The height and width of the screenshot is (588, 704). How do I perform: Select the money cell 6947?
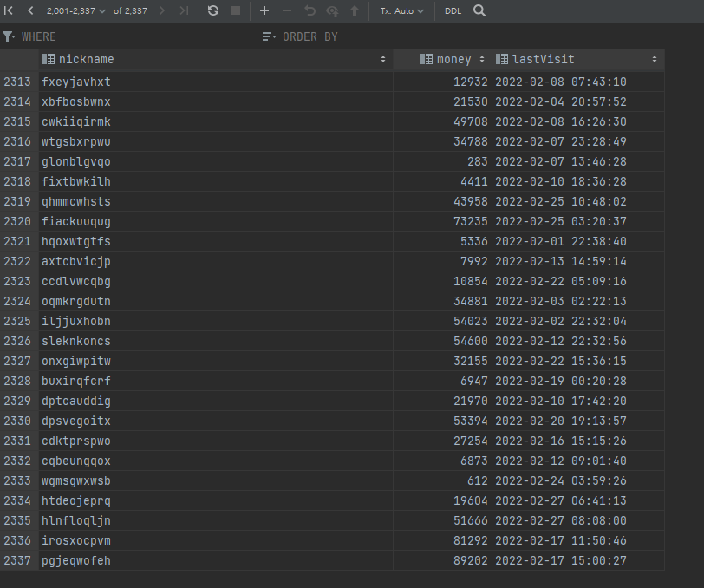pos(443,381)
